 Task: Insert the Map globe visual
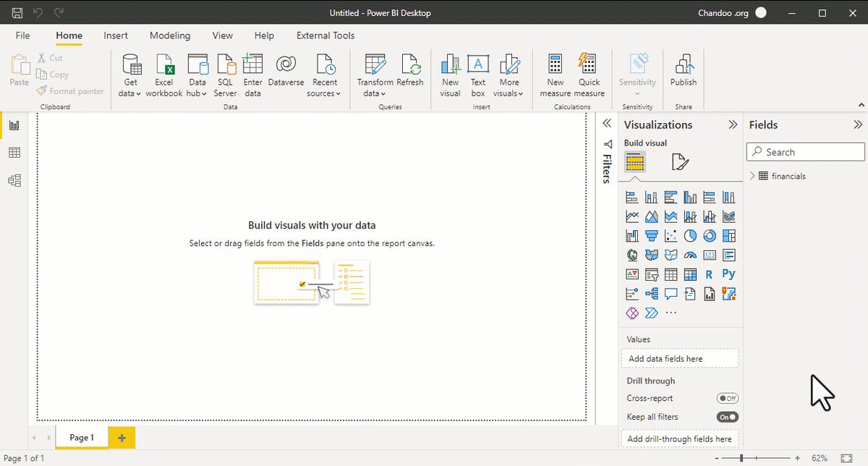pos(631,255)
